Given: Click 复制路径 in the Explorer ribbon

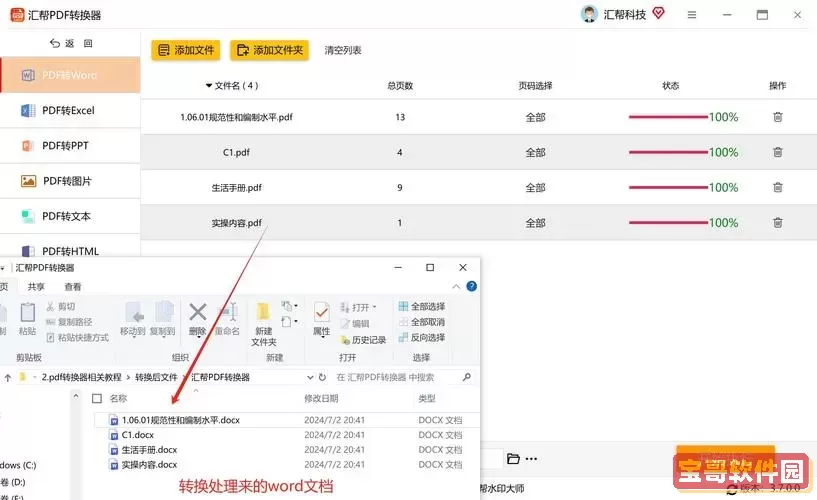Looking at the screenshot, I should [69, 322].
